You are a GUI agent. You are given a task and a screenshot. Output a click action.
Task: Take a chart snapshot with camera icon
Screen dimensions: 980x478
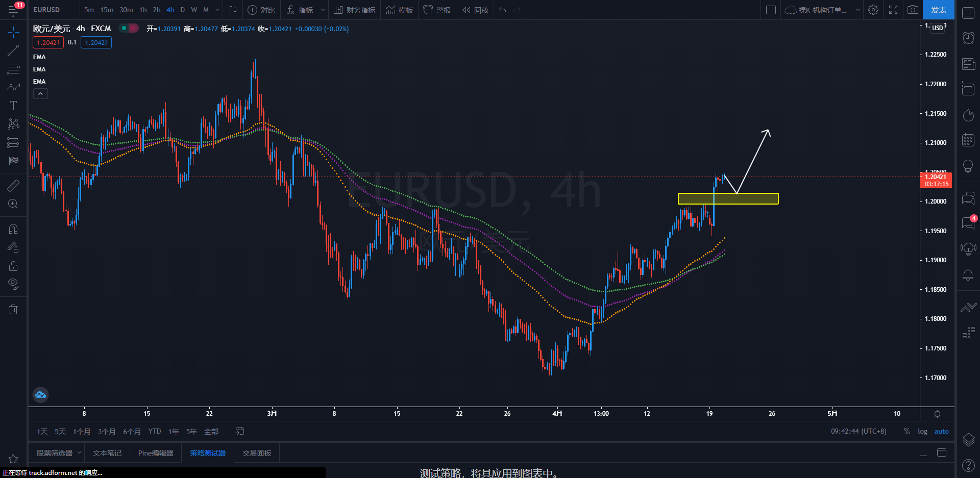click(x=913, y=10)
